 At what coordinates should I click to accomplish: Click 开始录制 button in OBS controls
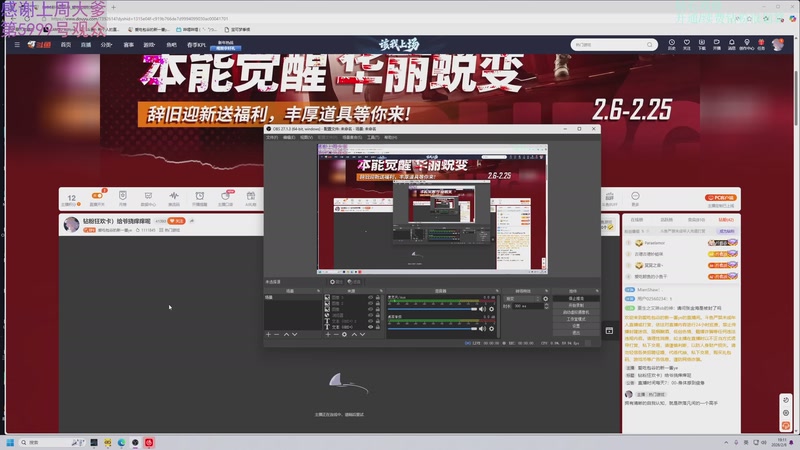coord(576,305)
